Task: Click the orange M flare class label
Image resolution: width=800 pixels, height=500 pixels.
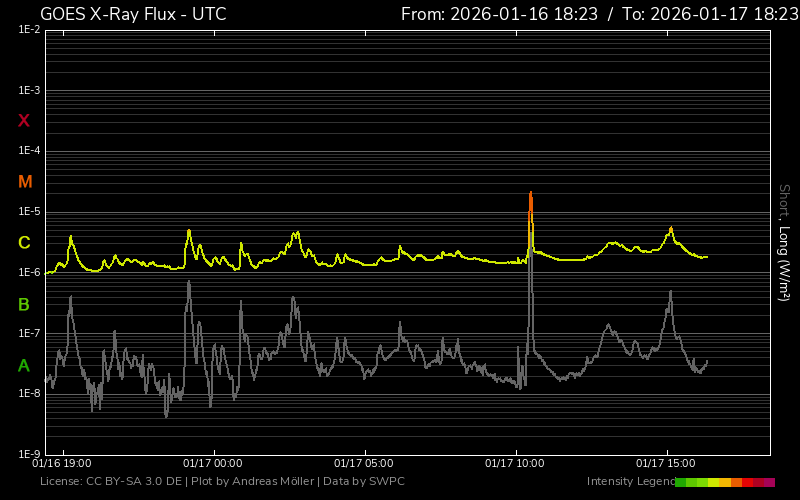Action: click(25, 182)
